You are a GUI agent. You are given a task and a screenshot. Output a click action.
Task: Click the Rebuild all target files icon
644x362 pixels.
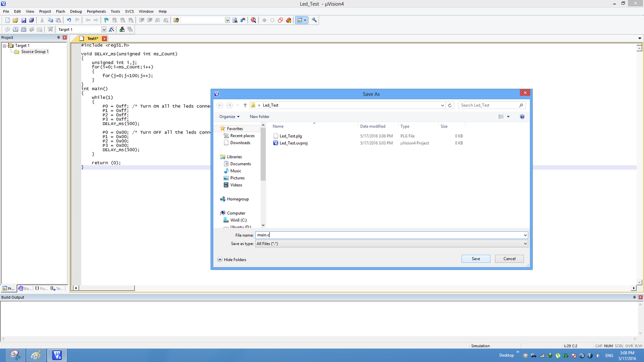click(23, 29)
